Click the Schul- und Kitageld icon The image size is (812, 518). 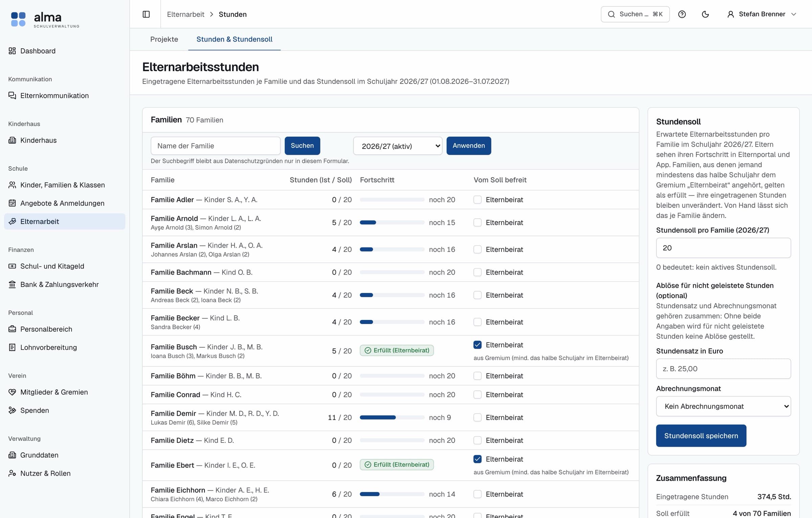(12, 266)
